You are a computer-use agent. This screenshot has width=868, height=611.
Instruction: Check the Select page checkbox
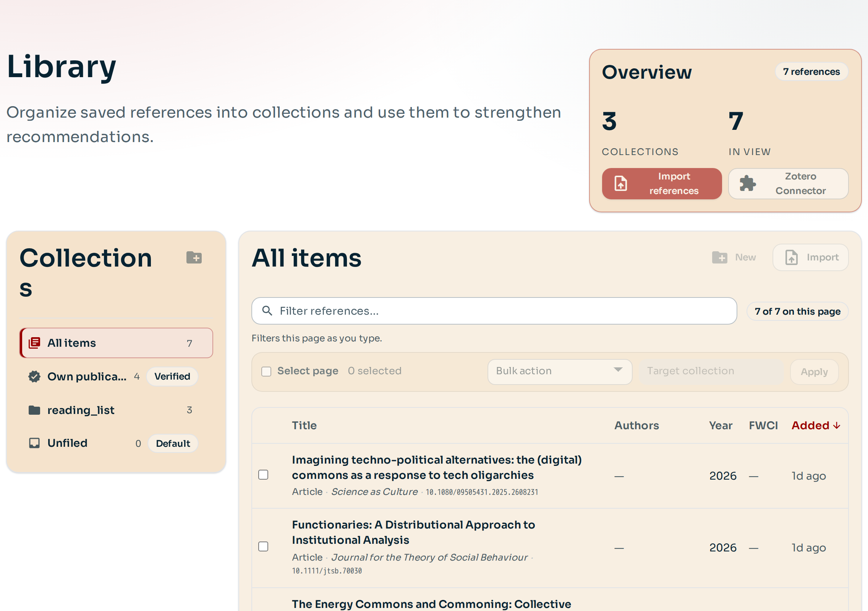coord(266,371)
